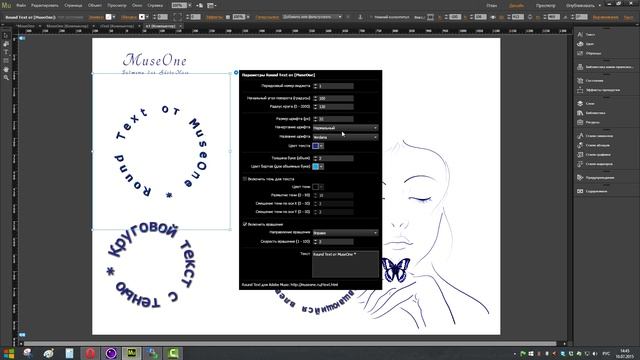
Task: Expand the Опубликовать dropdown arrow
Action: [600, 6]
